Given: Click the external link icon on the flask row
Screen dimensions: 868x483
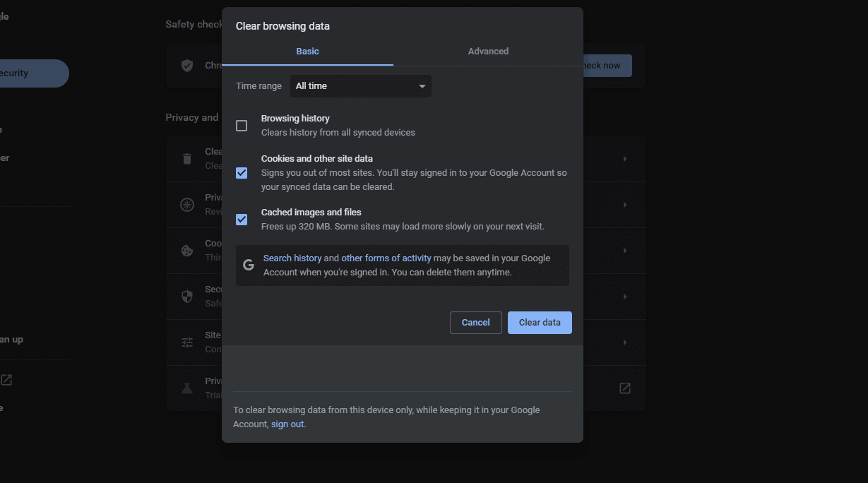Looking at the screenshot, I should (625, 388).
